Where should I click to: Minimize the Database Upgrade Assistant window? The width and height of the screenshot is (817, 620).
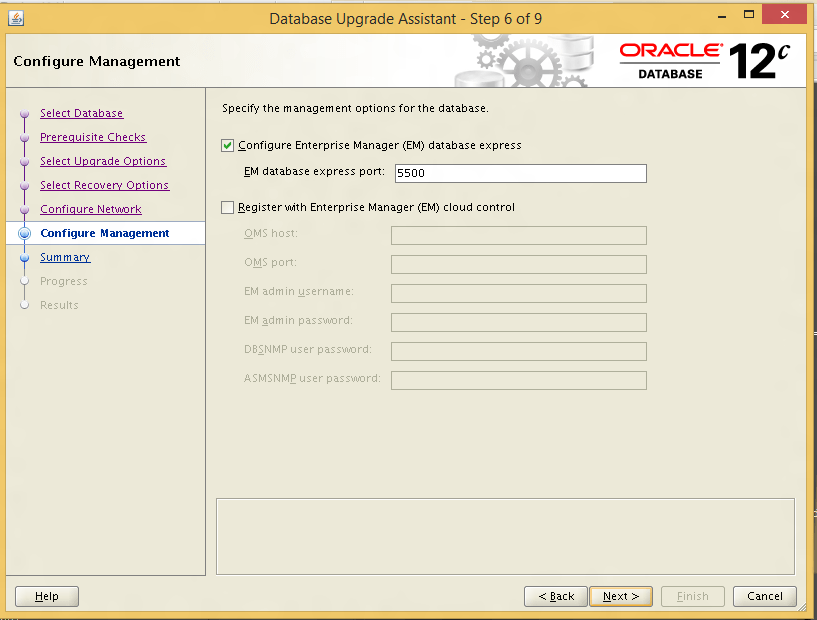[x=722, y=17]
